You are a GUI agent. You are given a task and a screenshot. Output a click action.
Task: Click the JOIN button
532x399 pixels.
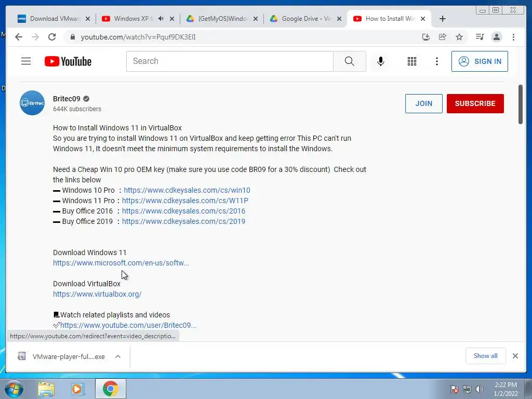pyautogui.click(x=424, y=103)
